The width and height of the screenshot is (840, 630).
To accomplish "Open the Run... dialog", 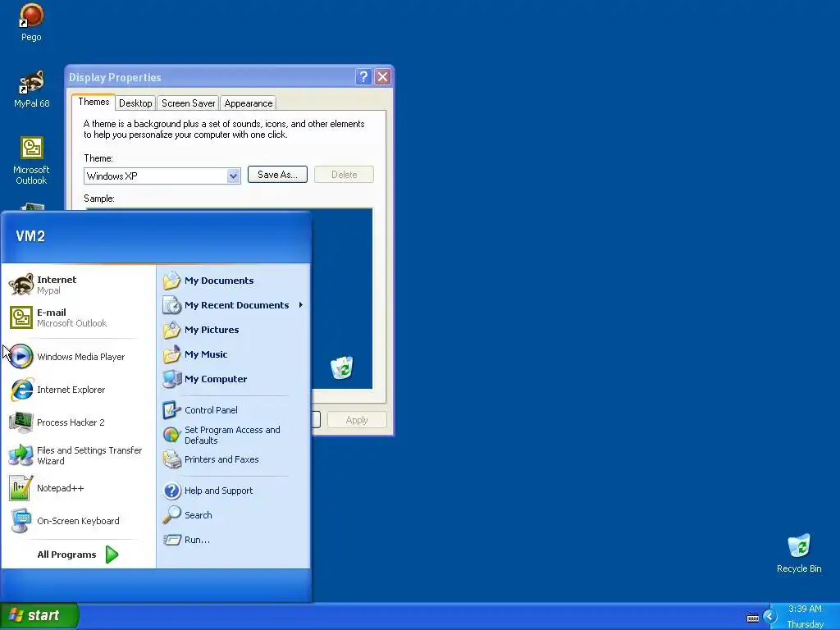I will (x=233, y=540).
